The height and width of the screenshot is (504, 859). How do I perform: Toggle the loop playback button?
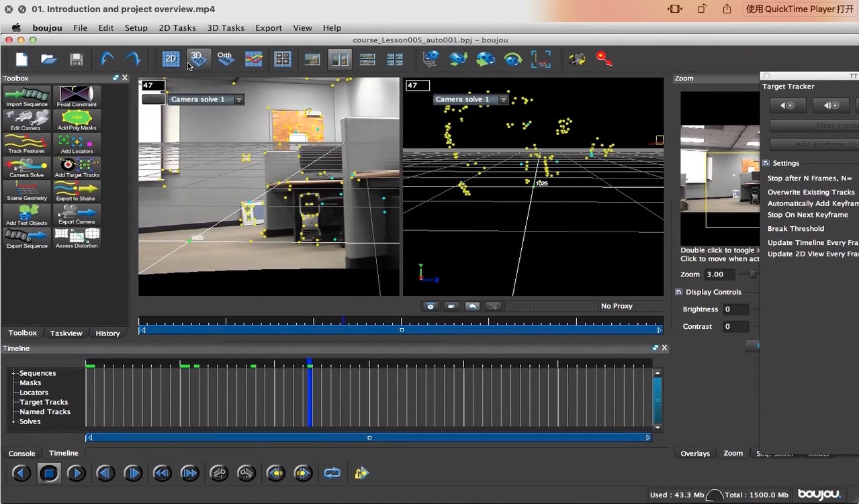tap(332, 473)
